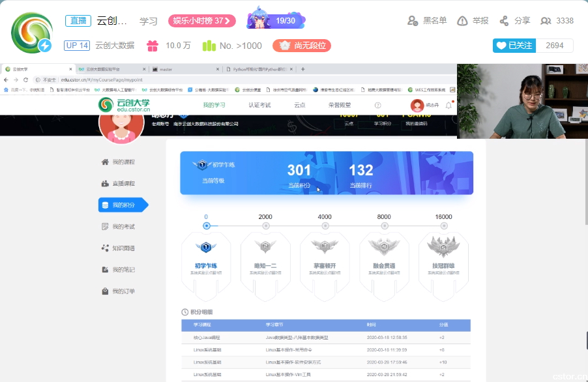Viewport: 588px width, 382px height.
Task: Open the 娱乐小时榜 37 ranking chevron
Action: click(x=228, y=21)
